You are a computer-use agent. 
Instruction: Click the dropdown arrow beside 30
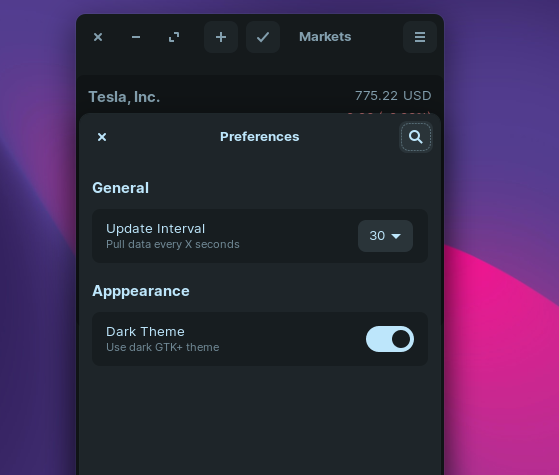coord(396,236)
